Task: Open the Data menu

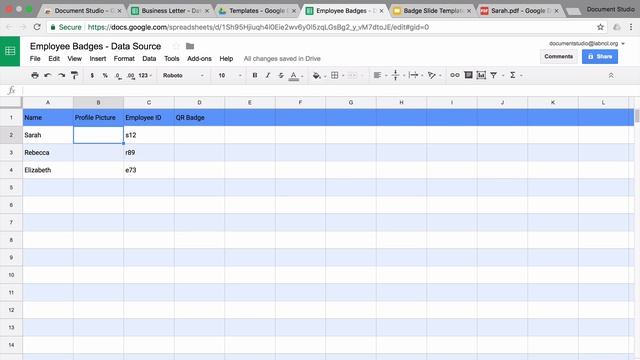Action: (149, 58)
